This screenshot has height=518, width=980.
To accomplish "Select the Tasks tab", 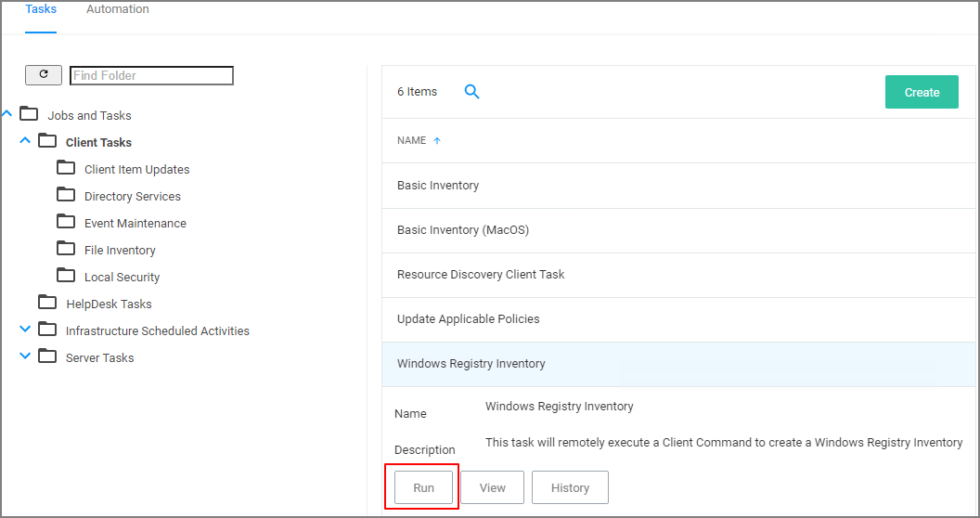I will [x=41, y=9].
